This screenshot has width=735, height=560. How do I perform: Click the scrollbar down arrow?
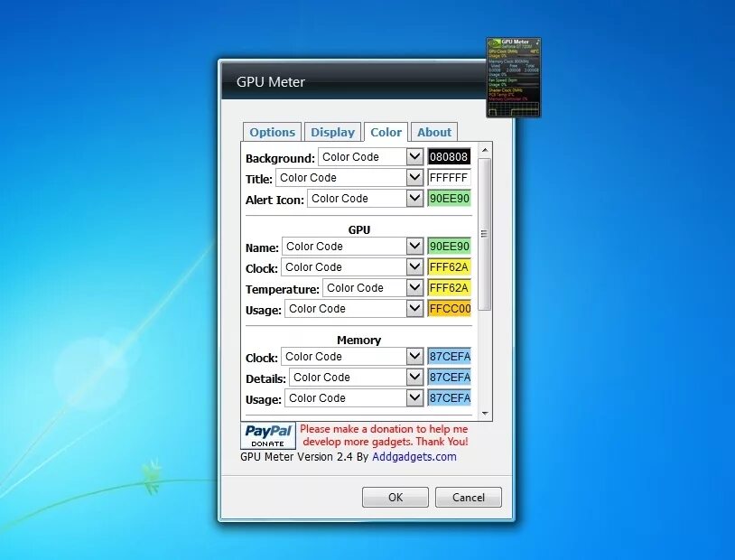pos(485,413)
